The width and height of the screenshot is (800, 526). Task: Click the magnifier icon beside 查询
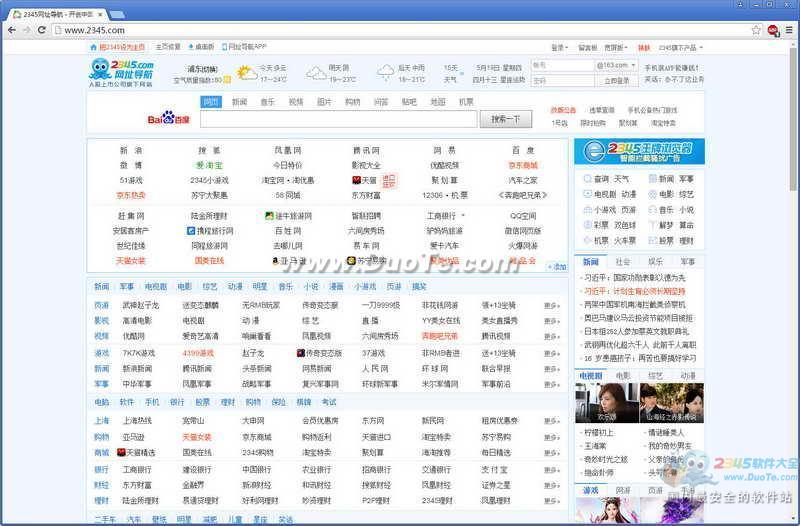[588, 179]
